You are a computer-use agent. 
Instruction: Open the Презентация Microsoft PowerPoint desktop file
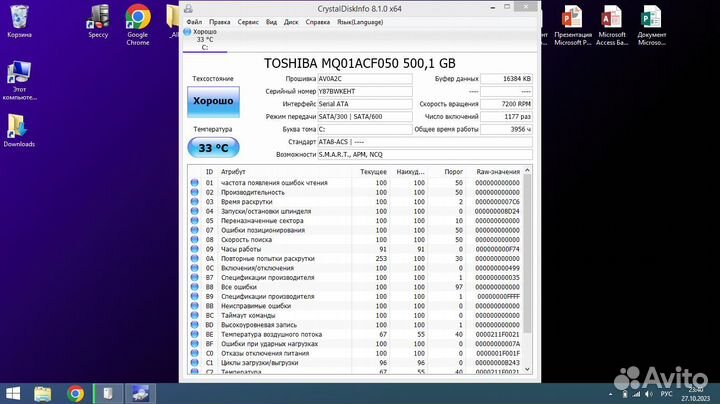click(573, 25)
